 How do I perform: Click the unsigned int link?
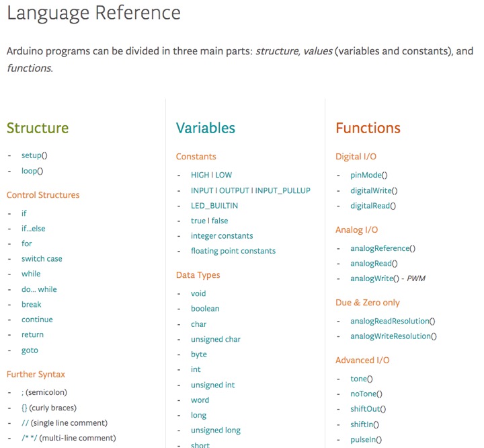coord(212,385)
